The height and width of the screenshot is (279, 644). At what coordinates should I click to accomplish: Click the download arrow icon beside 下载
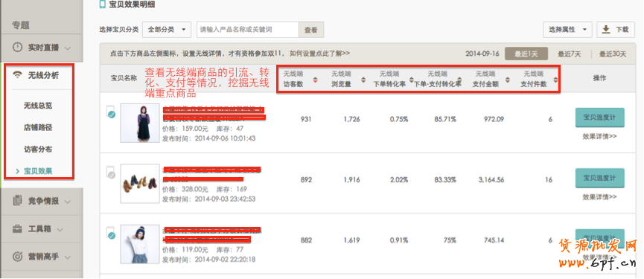click(x=606, y=30)
